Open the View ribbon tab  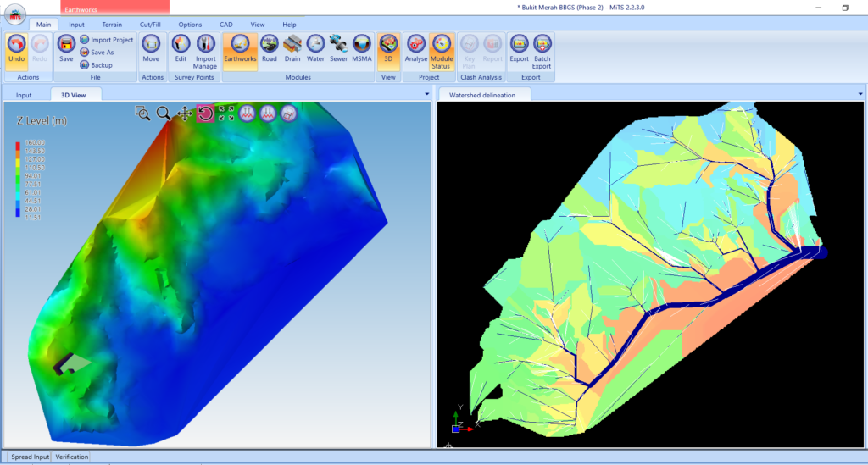click(x=258, y=25)
